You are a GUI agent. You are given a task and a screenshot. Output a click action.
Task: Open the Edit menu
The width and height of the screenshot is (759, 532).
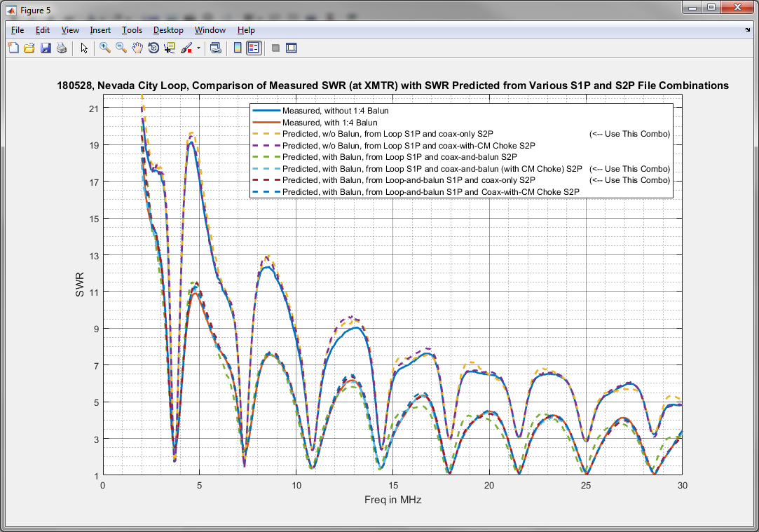coord(43,30)
